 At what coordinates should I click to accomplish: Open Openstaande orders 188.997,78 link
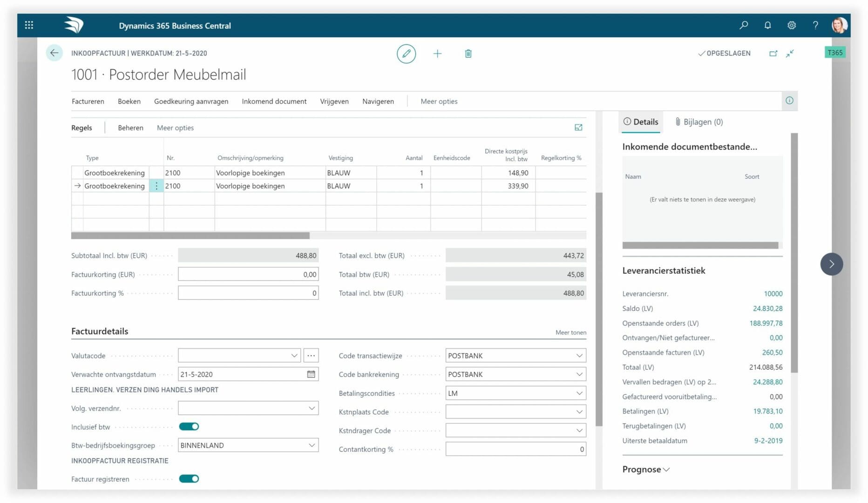tap(766, 323)
